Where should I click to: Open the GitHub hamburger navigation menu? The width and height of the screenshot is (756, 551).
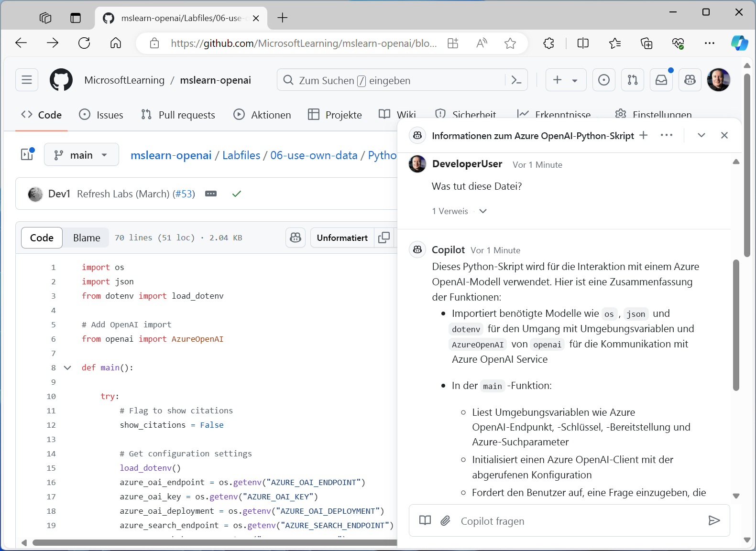tap(27, 80)
